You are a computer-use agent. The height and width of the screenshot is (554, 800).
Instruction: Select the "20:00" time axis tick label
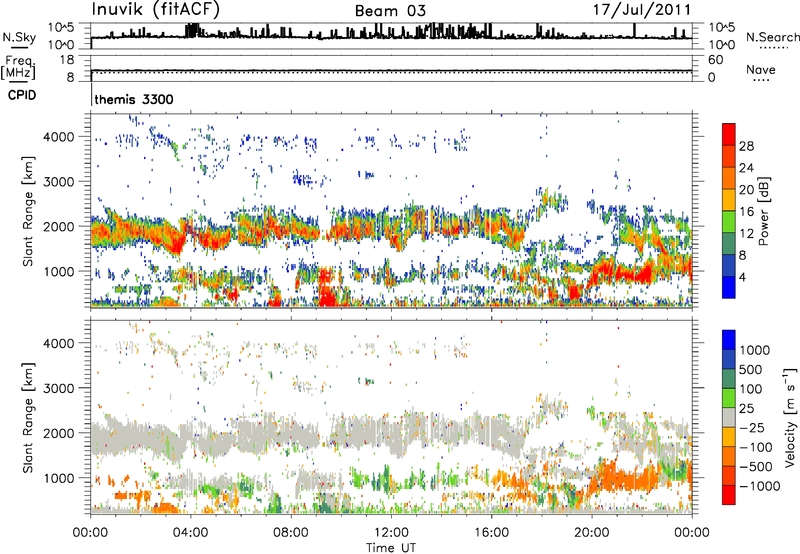[591, 533]
